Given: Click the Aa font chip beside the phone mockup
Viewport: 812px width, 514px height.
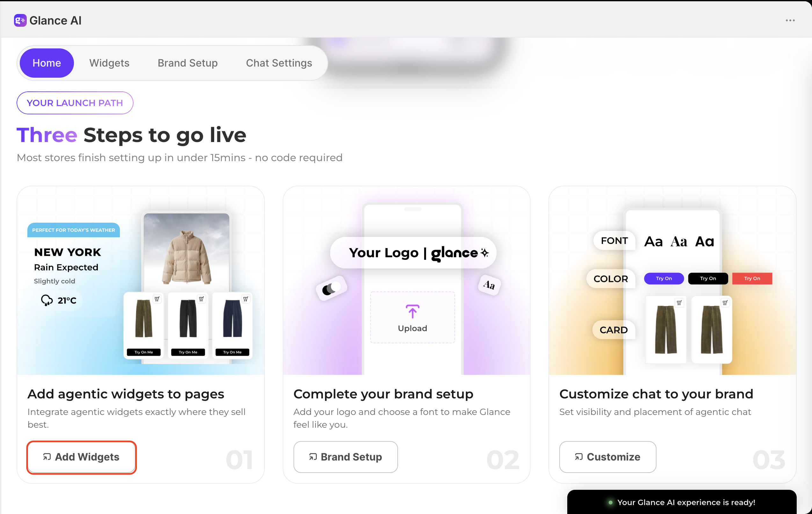Looking at the screenshot, I should 489,285.
